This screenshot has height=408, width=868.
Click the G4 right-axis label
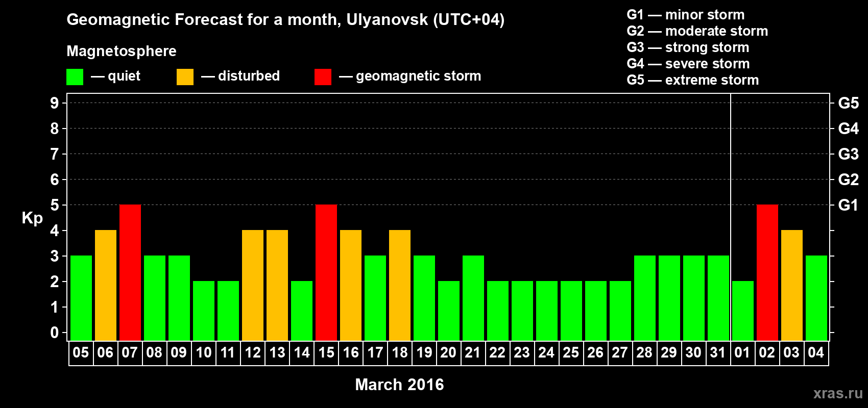(x=849, y=129)
